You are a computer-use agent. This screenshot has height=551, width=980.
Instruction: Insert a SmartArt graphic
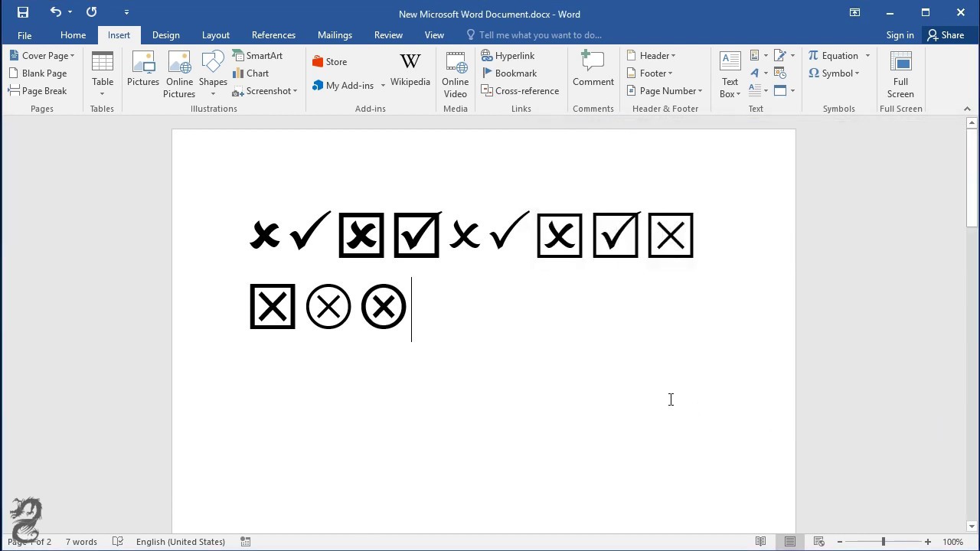pos(258,56)
